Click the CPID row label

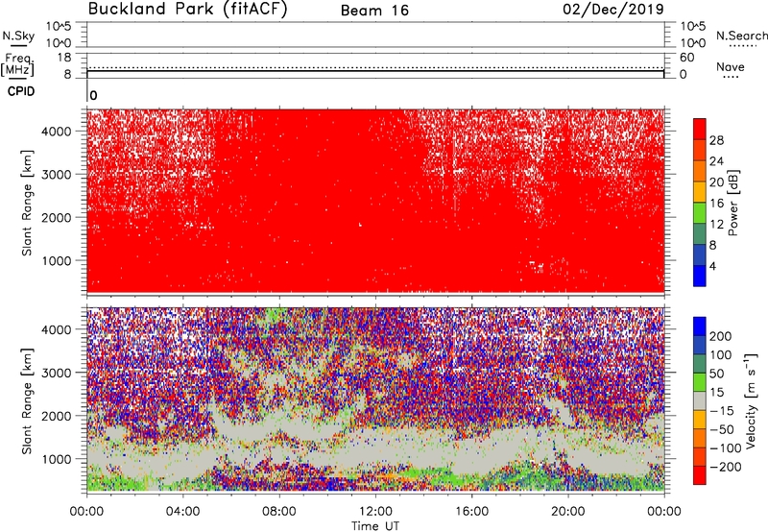[21, 91]
